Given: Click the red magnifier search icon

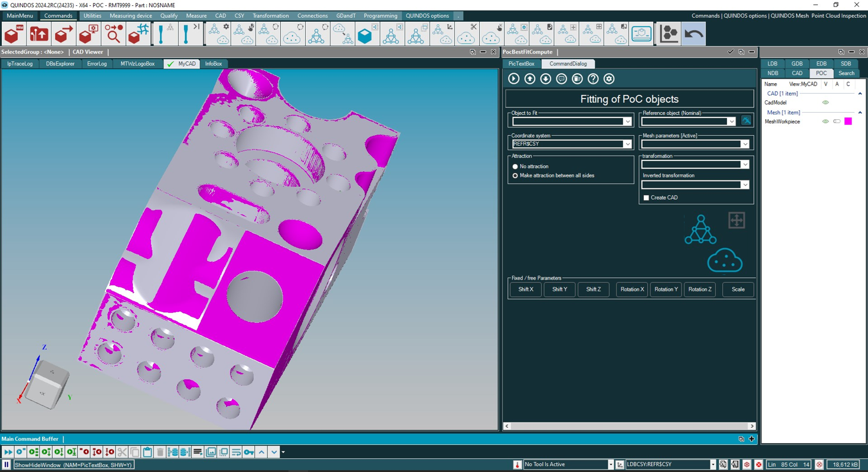Looking at the screenshot, I should click(x=113, y=34).
